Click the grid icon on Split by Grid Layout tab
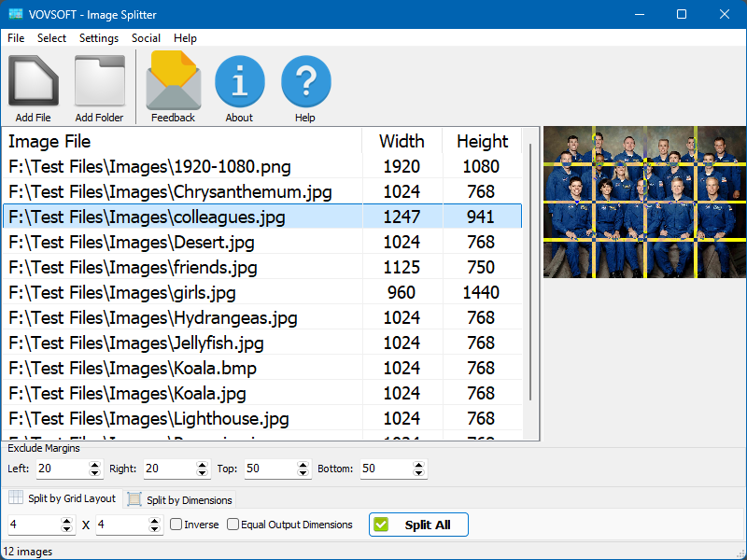The image size is (747, 560). [14, 498]
